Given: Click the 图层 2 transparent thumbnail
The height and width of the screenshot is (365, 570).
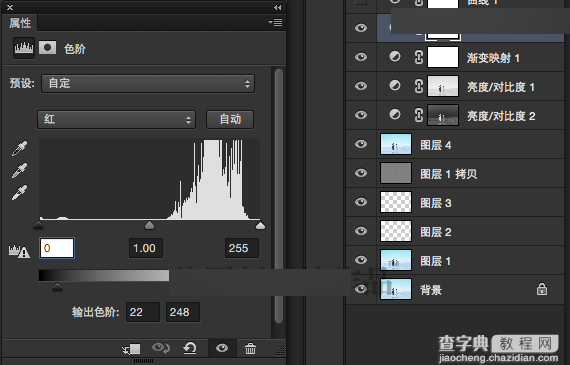Looking at the screenshot, I should 396,231.
